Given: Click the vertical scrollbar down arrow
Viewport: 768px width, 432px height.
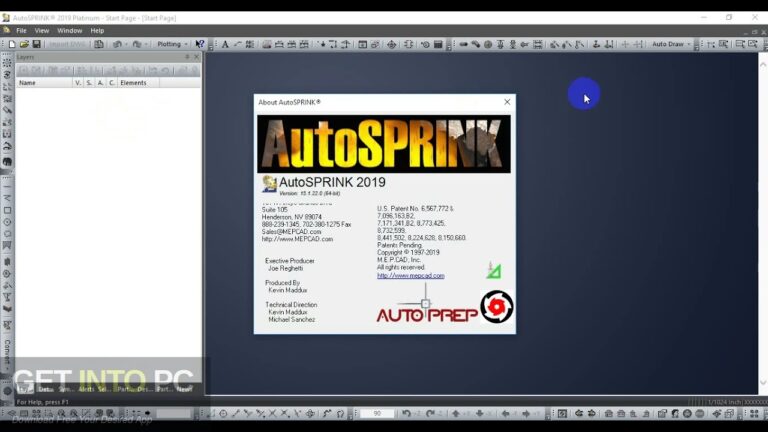Looking at the screenshot, I should (763, 383).
